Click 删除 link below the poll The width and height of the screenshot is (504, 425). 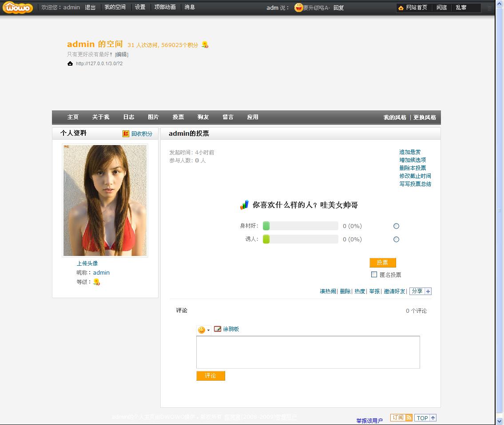[x=345, y=291]
